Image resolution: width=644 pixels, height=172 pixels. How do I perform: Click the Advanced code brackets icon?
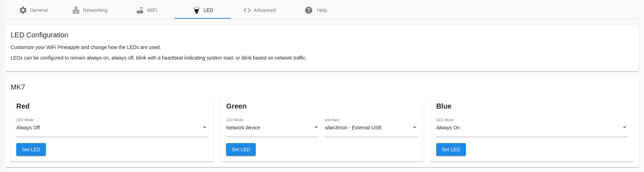[247, 10]
